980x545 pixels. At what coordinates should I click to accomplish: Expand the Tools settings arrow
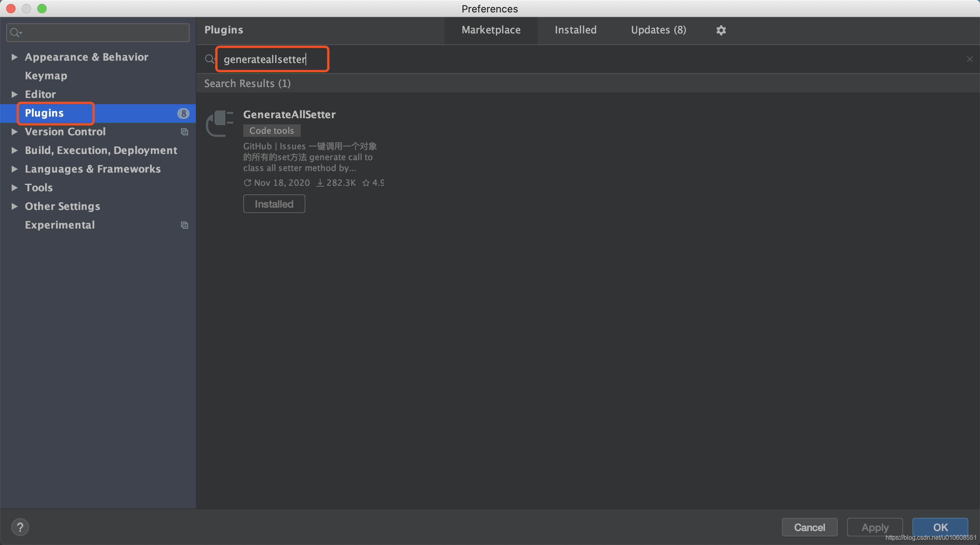(14, 188)
